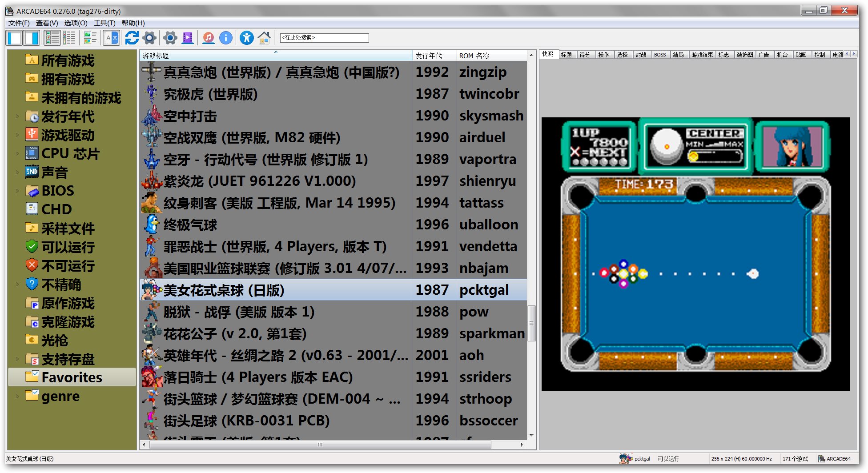Click the purple video filmstrip icon

coord(188,38)
